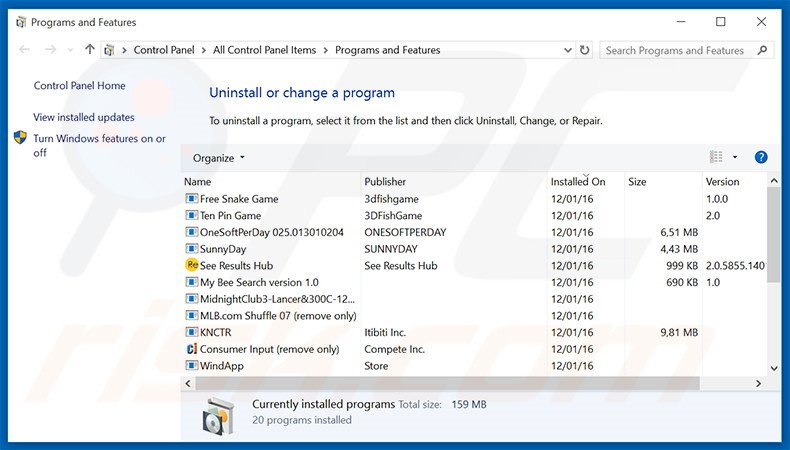Viewport: 790px width, 450px height.
Task: Expand the chevron after All Control Panel Items
Action: click(x=325, y=50)
